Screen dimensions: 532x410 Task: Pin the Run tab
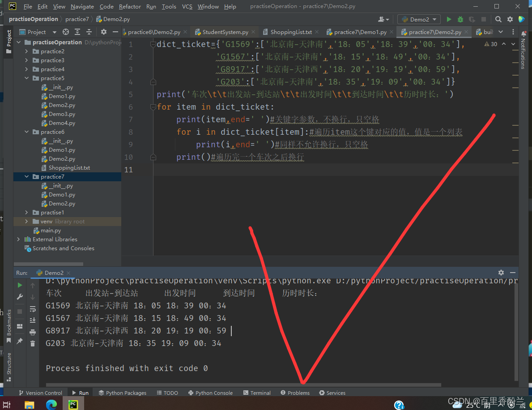20,341
